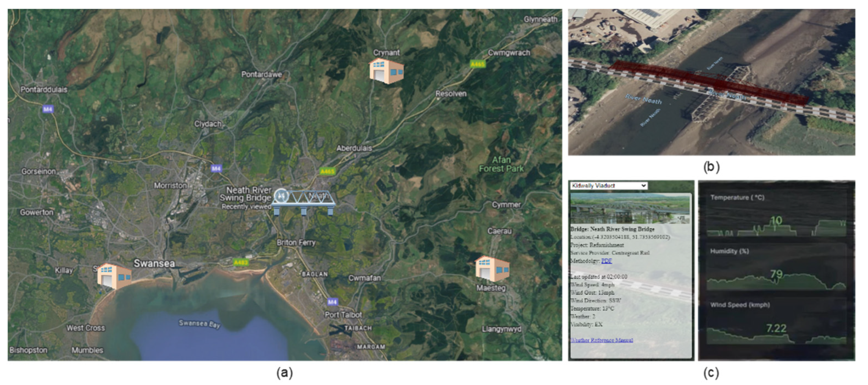Click the Swansea warehouse building icon
Viewport: 868px width, 385px height.
point(114,276)
